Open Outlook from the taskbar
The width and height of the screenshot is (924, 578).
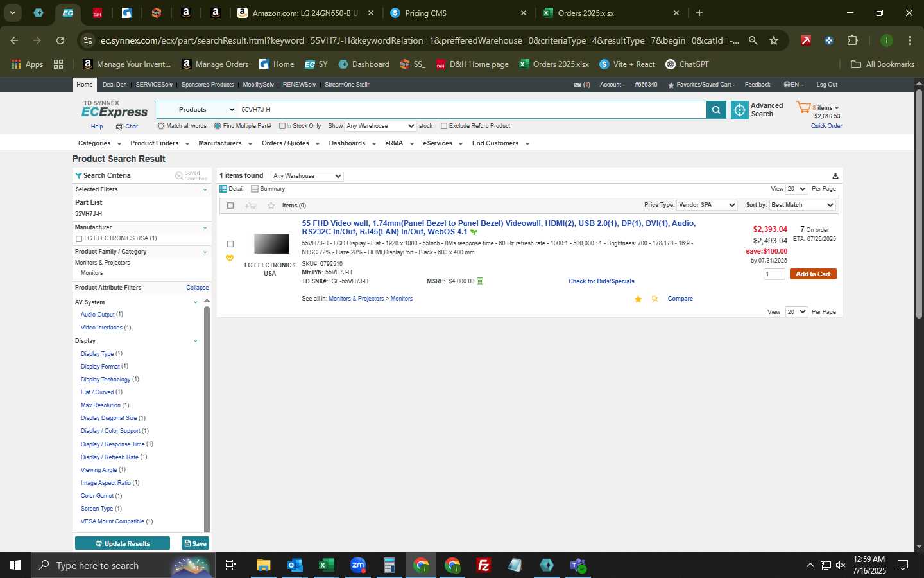(295, 565)
